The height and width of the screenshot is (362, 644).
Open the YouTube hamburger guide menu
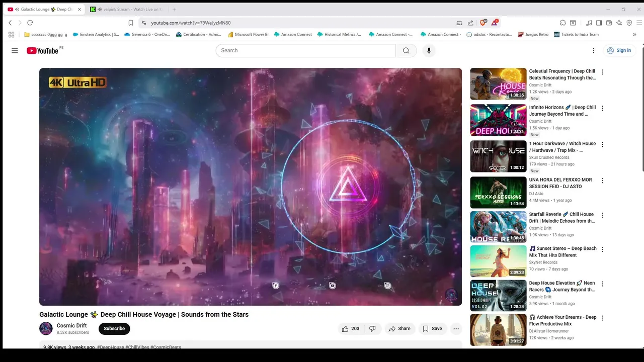coord(15,50)
